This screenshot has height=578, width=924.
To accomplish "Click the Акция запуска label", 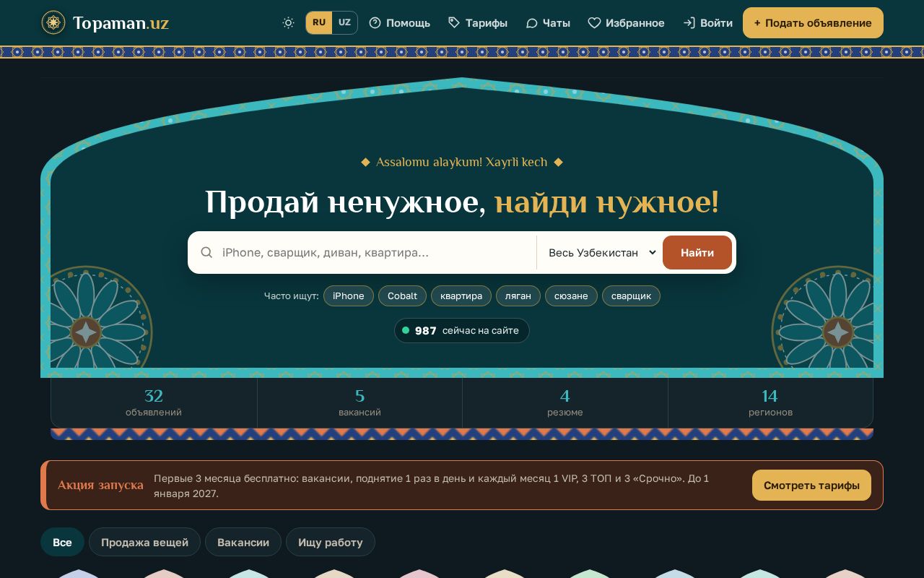I will pyautogui.click(x=100, y=485).
